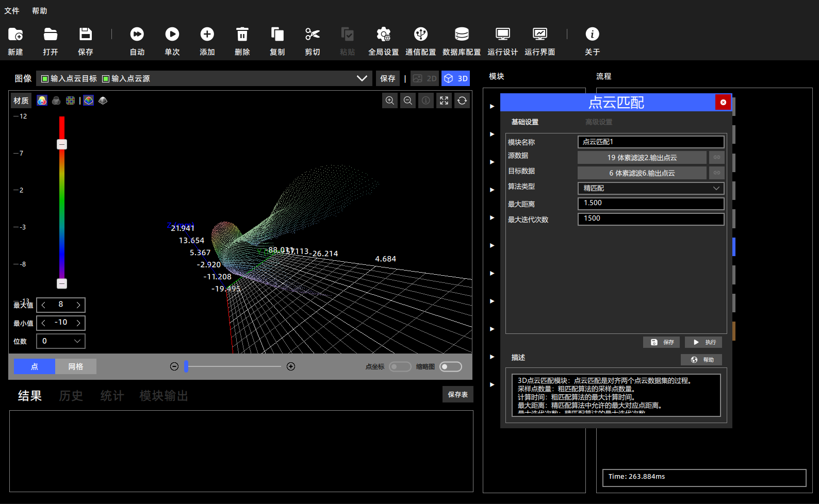Screen dimensions: 819x504
Task: Click the 粘贴 (Paste) icon
Action: [348, 35]
